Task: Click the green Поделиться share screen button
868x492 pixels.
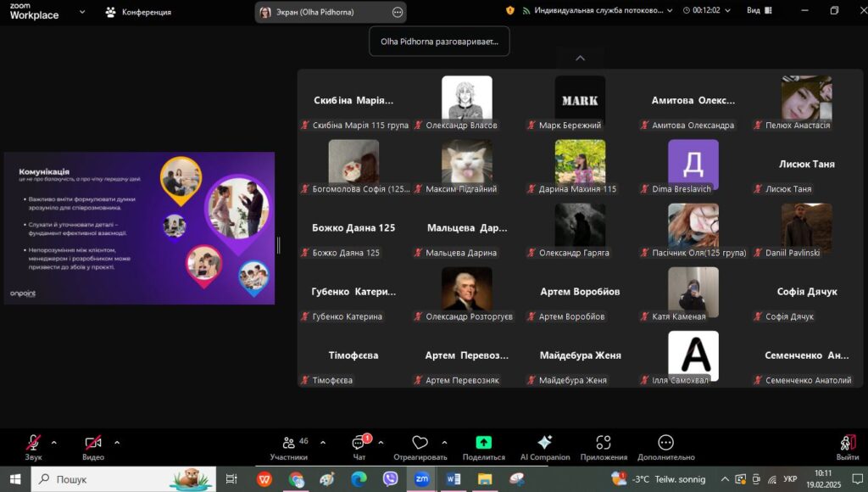Action: click(483, 443)
